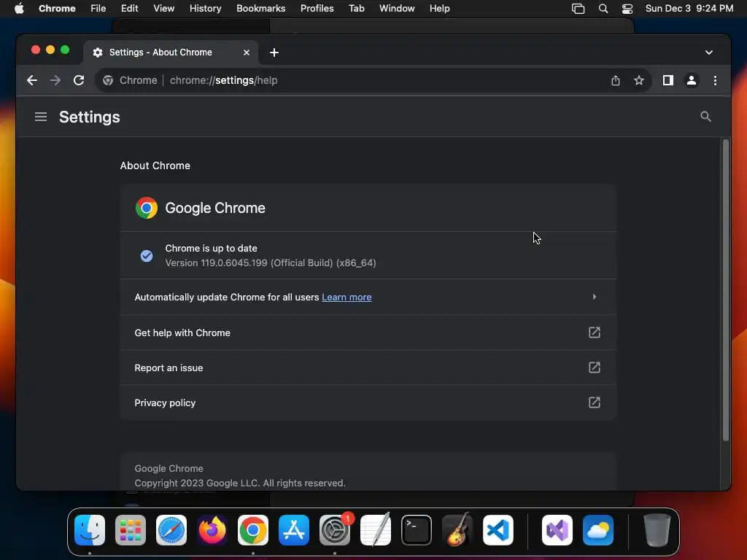
Task: Open Spotlight search in menu bar
Action: tap(603, 9)
